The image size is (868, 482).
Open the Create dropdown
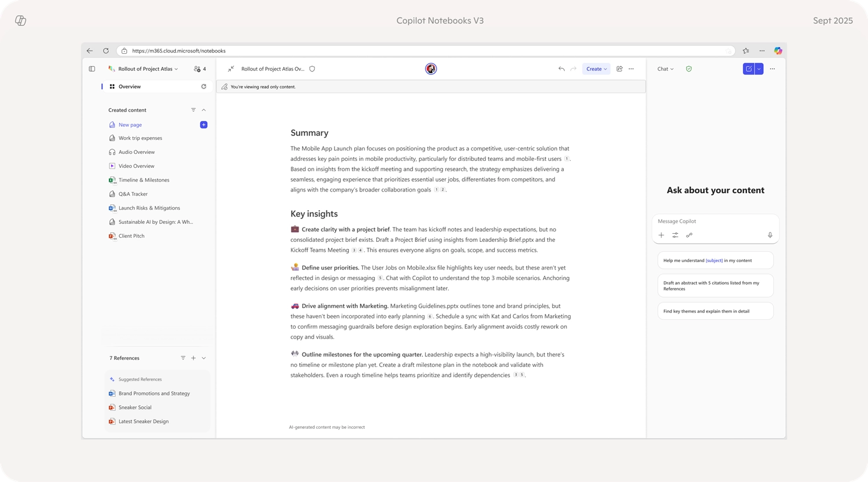click(x=596, y=68)
